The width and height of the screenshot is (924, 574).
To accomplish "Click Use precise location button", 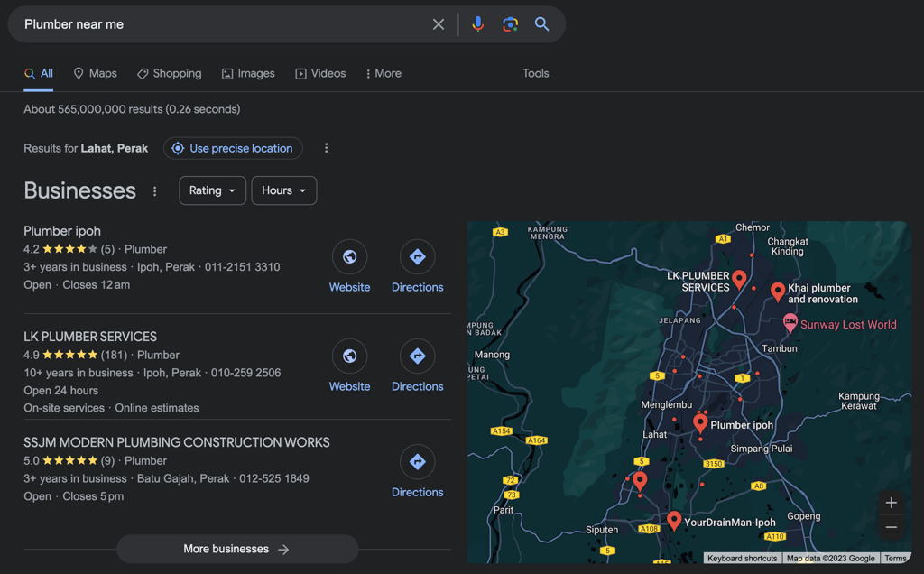I will click(x=233, y=148).
